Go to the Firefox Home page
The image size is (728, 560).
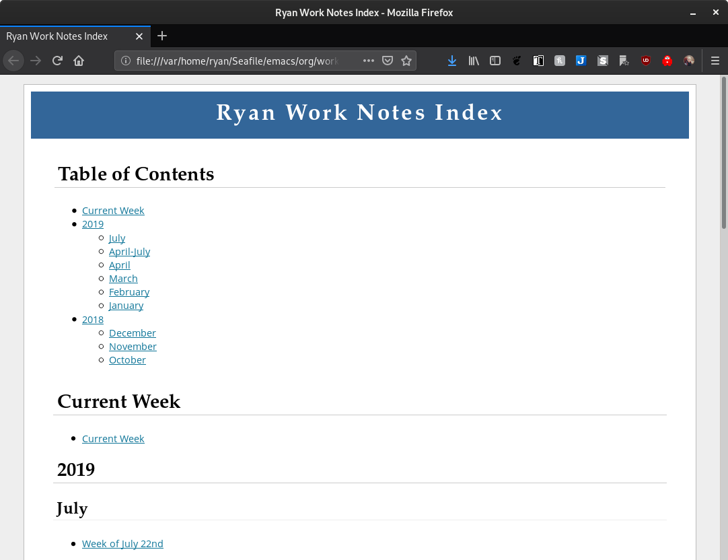click(x=79, y=61)
